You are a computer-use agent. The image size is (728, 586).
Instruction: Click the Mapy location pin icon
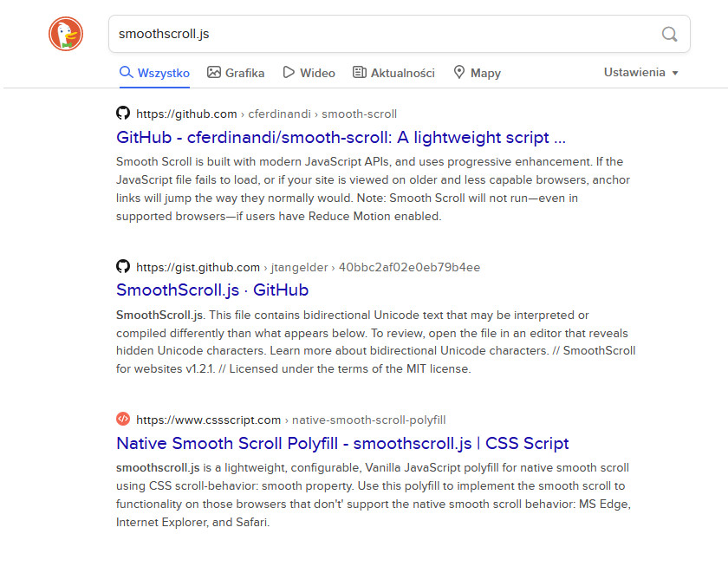[x=459, y=73]
